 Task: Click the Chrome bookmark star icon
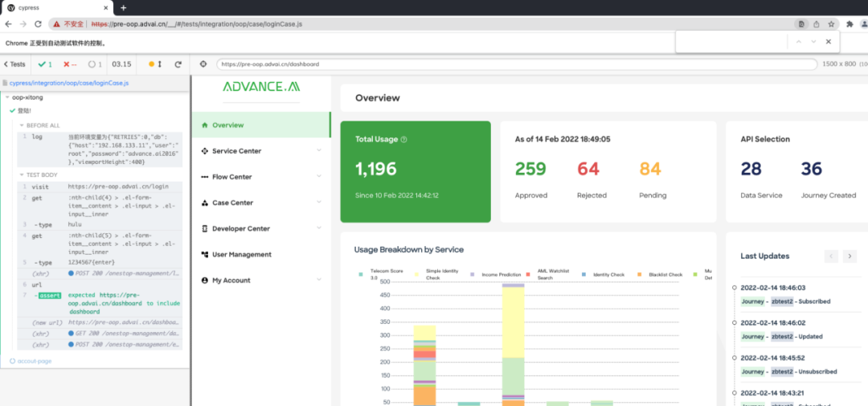833,24
